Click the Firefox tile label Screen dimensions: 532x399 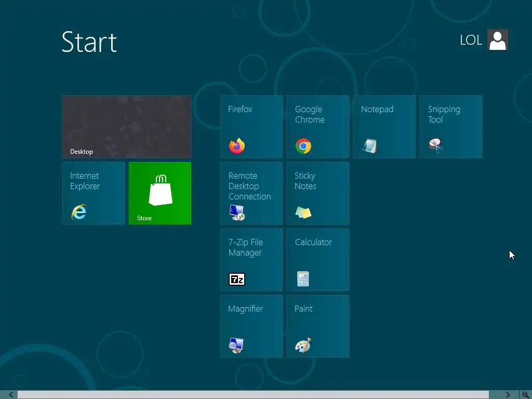coord(240,109)
